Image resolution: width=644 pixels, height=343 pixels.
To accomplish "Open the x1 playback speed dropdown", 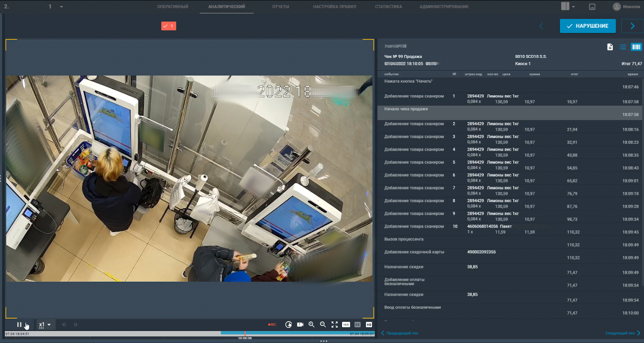I will click(45, 324).
